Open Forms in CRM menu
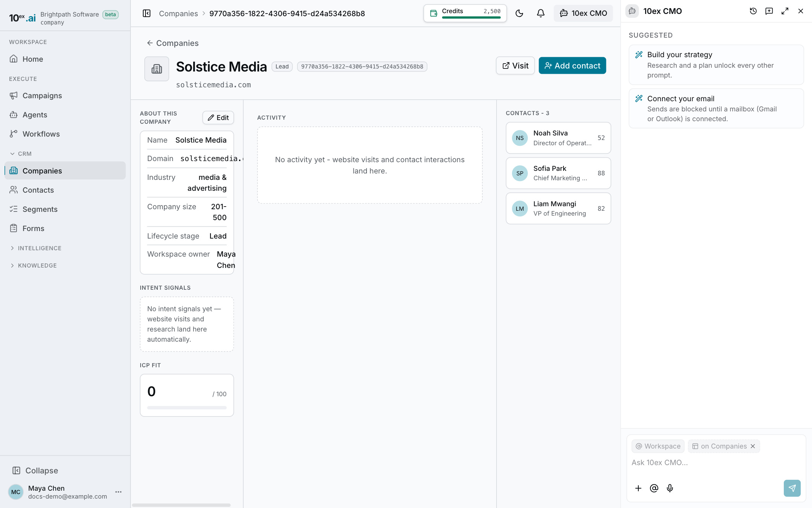812x508 pixels. click(65, 228)
